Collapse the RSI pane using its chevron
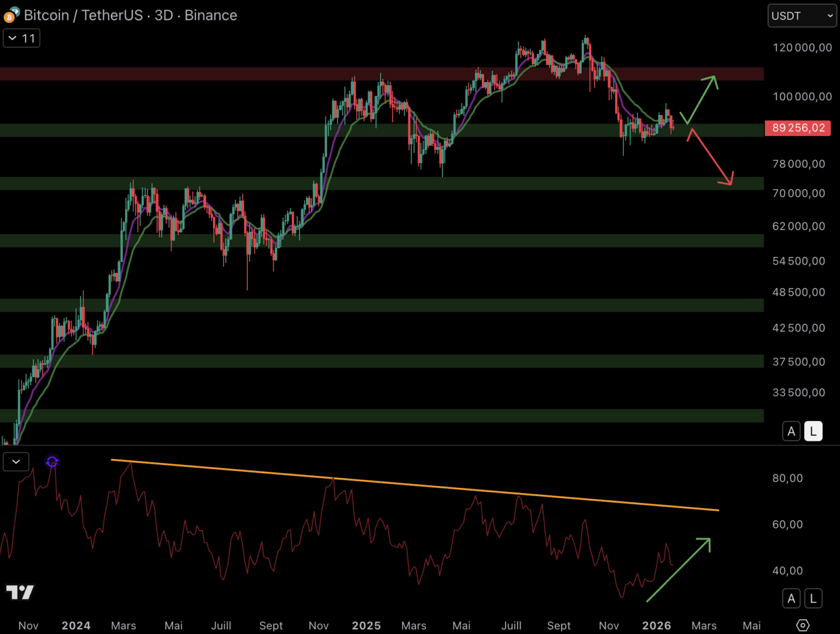This screenshot has height=634, width=840. (x=16, y=461)
